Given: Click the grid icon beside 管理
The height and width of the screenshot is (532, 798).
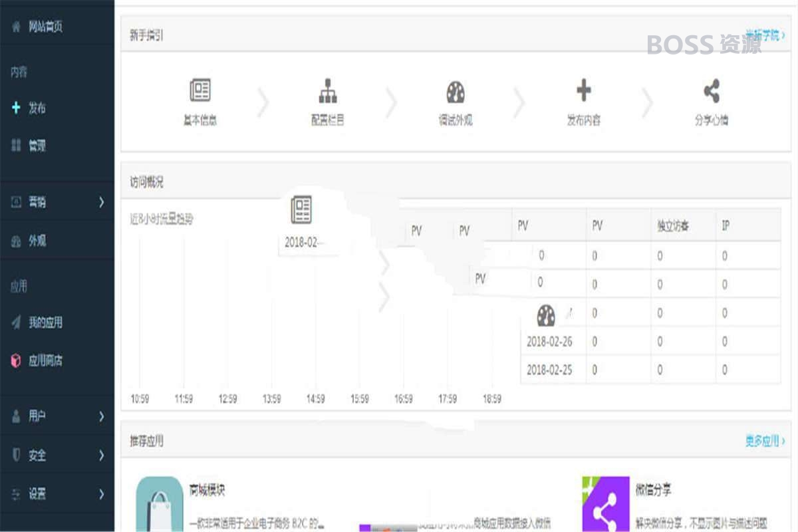Looking at the screenshot, I should (x=17, y=146).
